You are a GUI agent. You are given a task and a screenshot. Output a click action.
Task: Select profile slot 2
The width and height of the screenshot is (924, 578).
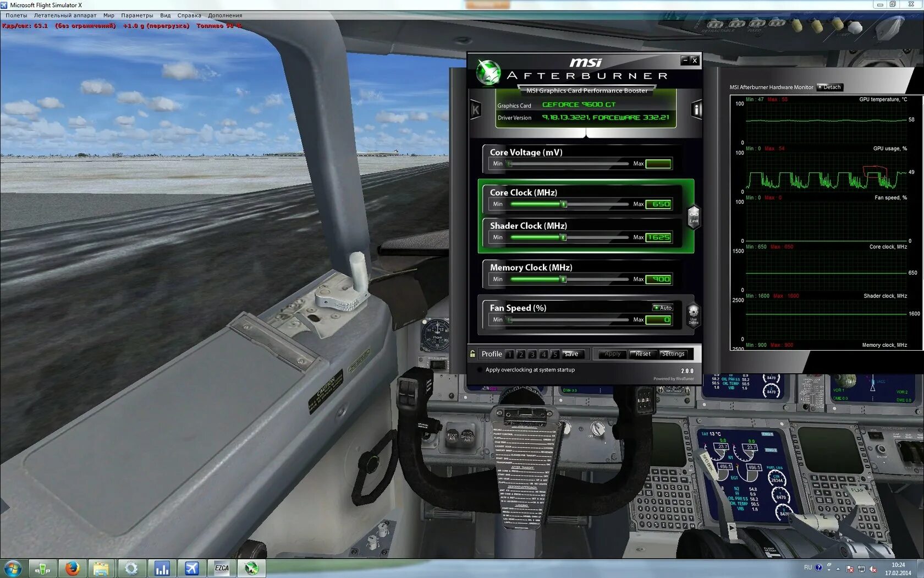(521, 355)
